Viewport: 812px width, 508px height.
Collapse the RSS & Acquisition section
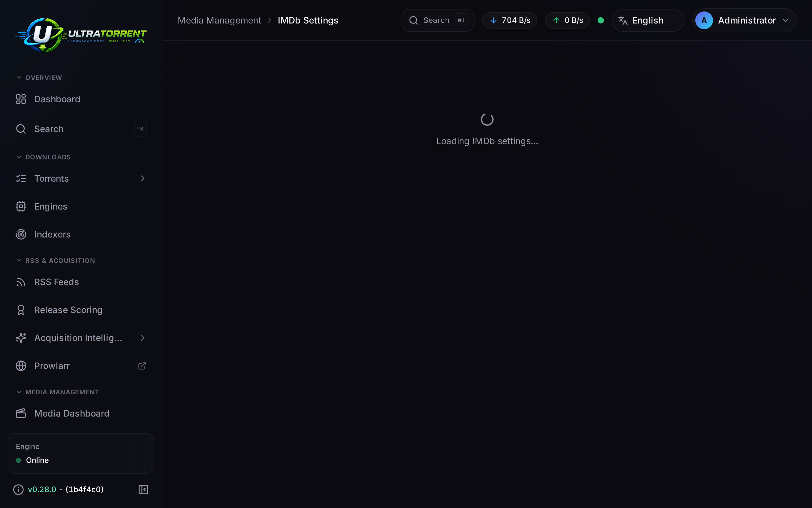click(x=56, y=260)
